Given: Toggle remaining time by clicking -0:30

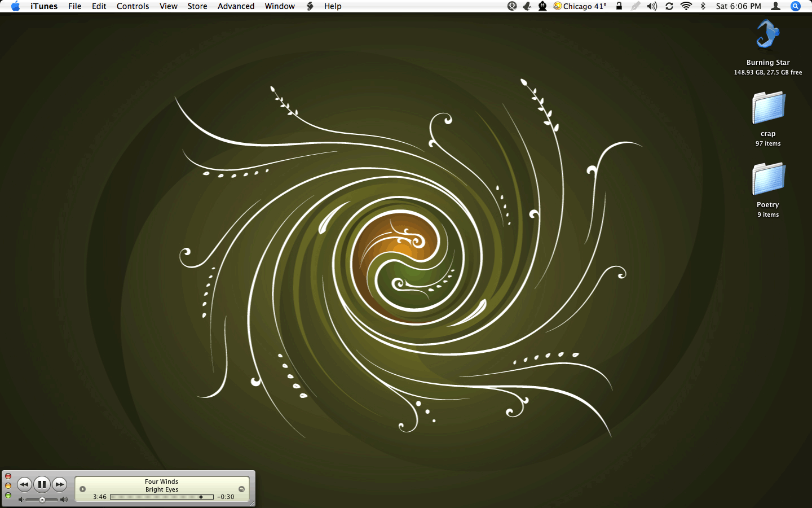Looking at the screenshot, I should click(226, 497).
